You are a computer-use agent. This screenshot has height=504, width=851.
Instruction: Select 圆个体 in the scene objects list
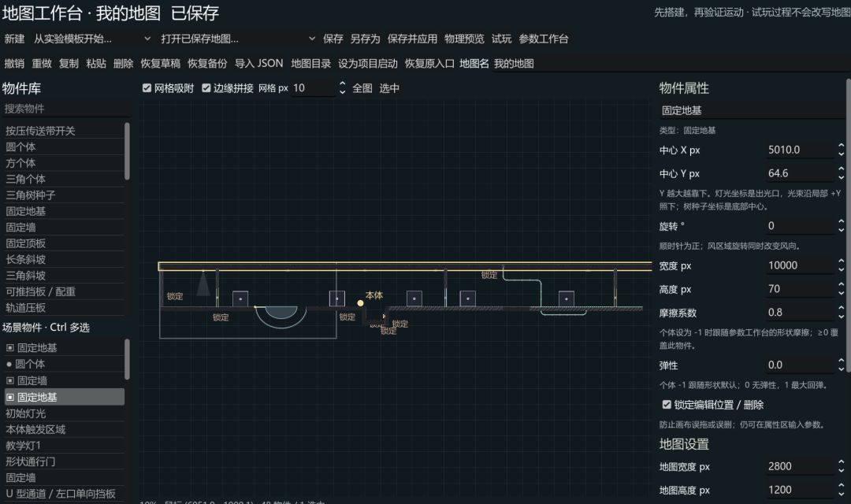pos(64,364)
